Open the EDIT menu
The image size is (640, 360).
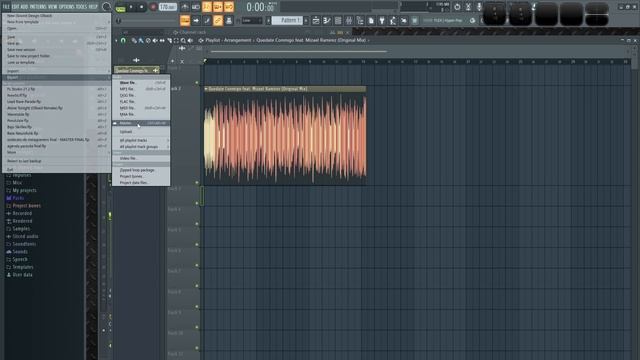[15, 7]
